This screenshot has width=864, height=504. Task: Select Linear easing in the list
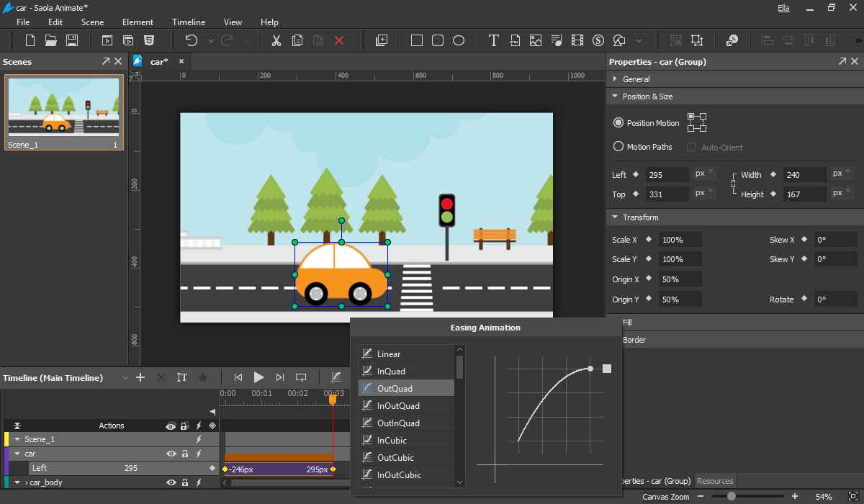click(389, 354)
